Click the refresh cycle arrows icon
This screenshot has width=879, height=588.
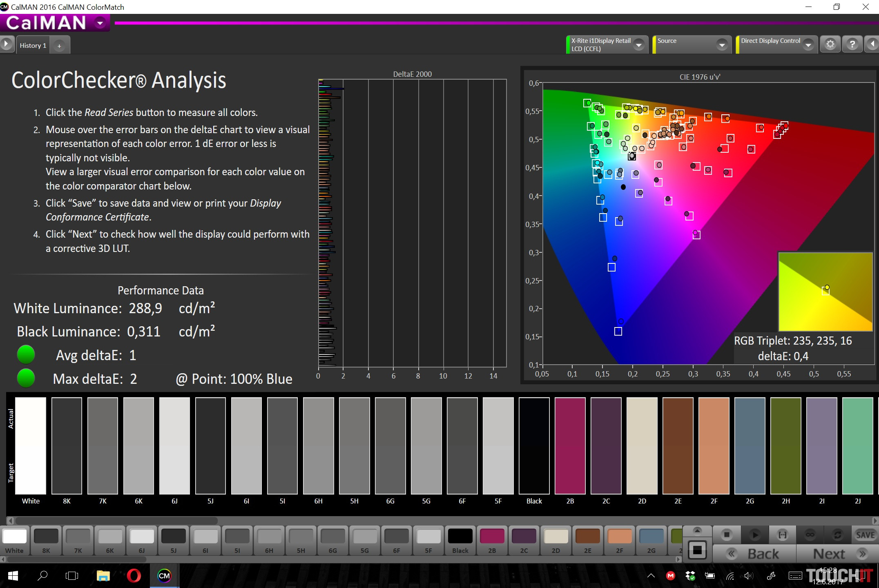pos(837,535)
